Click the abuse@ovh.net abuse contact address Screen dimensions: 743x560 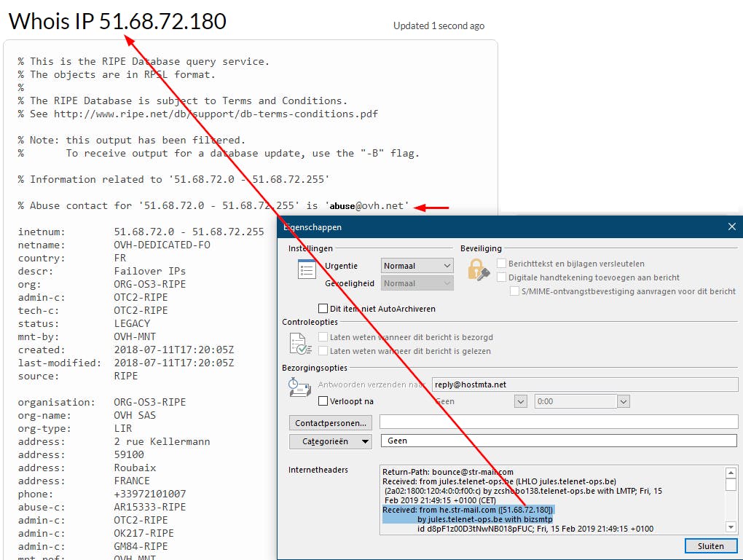[x=366, y=205]
